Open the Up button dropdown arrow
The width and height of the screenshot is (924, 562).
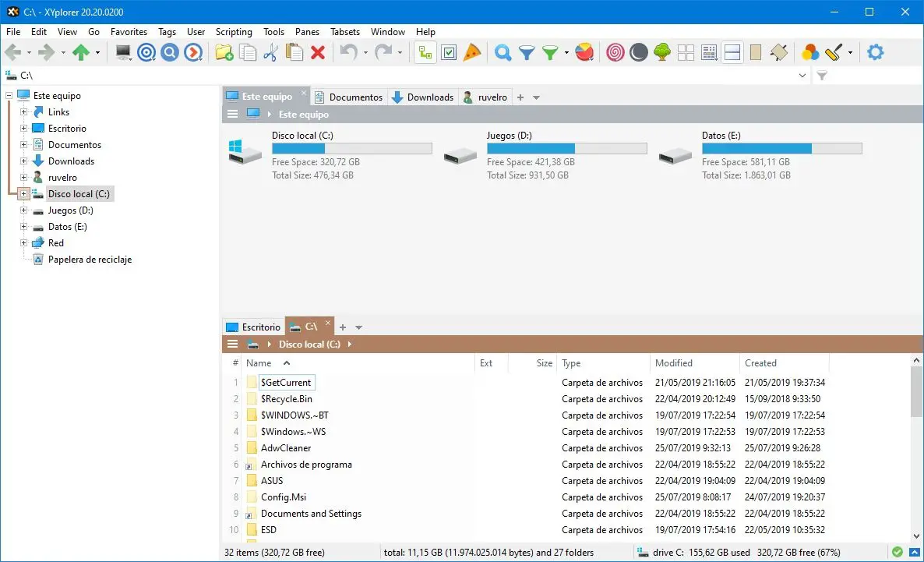pos(98,52)
